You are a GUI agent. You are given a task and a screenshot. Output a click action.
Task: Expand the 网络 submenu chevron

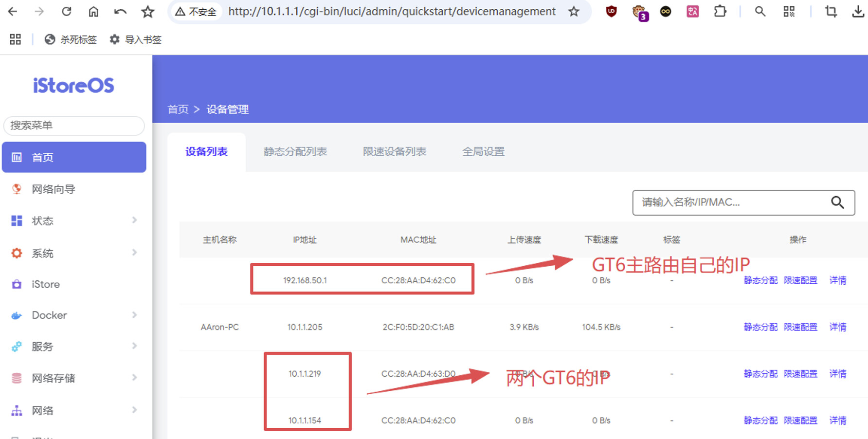pos(135,410)
